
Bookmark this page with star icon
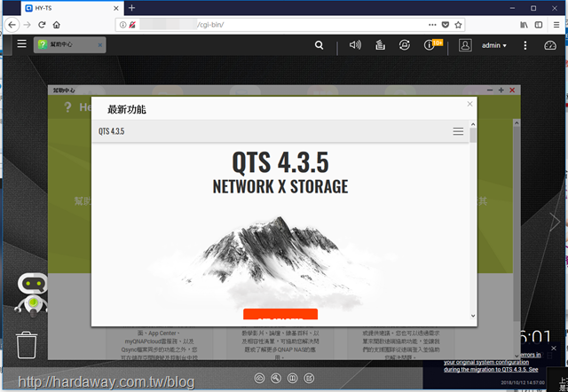[458, 25]
